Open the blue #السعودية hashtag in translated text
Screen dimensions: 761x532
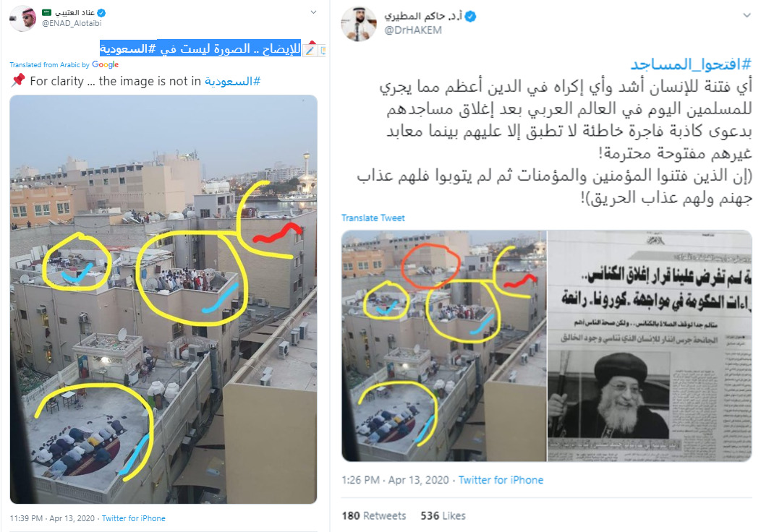(x=232, y=81)
